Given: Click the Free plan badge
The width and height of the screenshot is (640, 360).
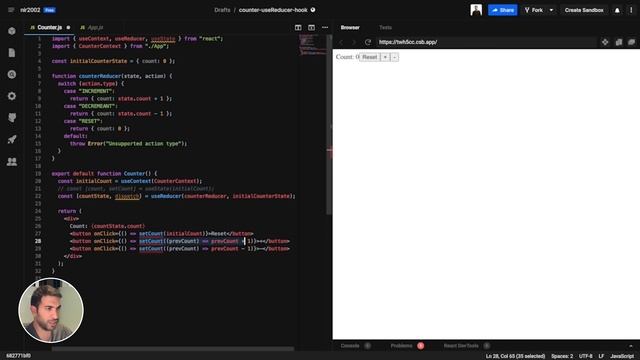Looking at the screenshot, I should click(49, 10).
